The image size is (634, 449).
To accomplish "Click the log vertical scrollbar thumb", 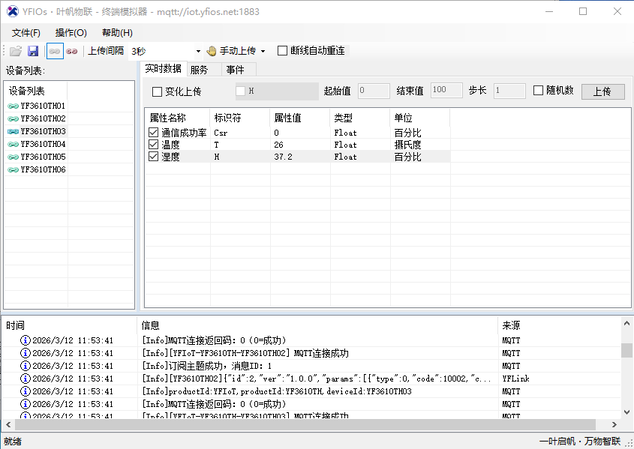I will [626, 350].
